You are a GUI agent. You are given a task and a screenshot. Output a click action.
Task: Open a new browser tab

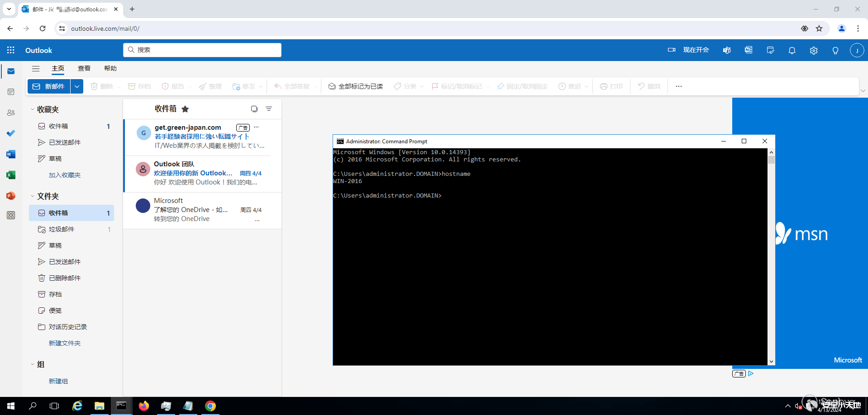[132, 9]
